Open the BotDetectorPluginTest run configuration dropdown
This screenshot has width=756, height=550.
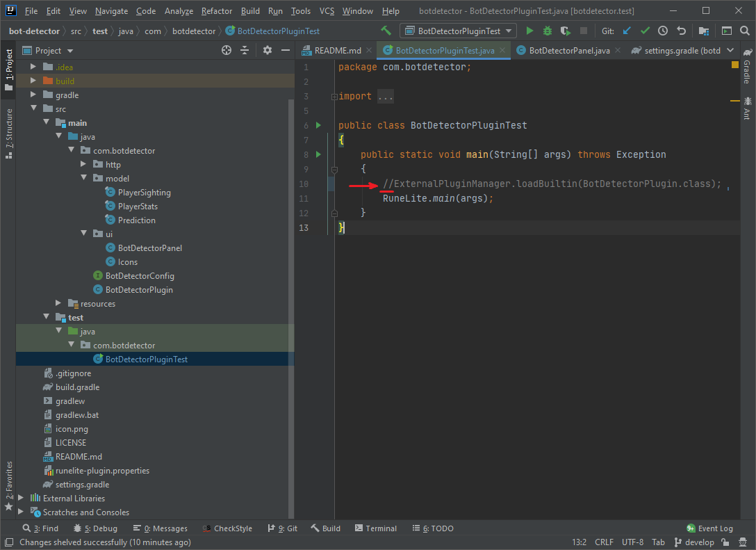[458, 31]
